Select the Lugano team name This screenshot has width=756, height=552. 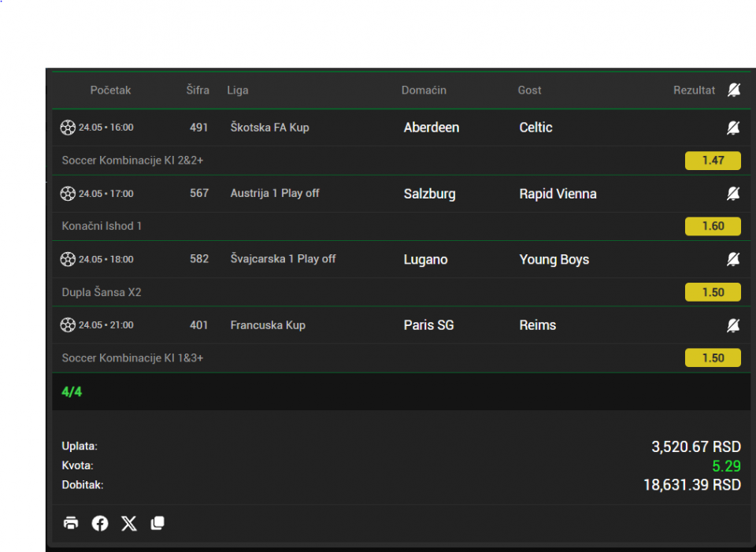[426, 259]
